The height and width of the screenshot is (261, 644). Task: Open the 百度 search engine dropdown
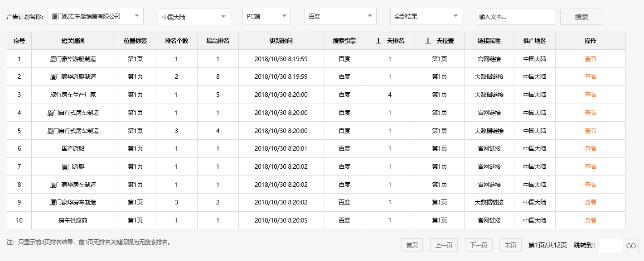340,16
